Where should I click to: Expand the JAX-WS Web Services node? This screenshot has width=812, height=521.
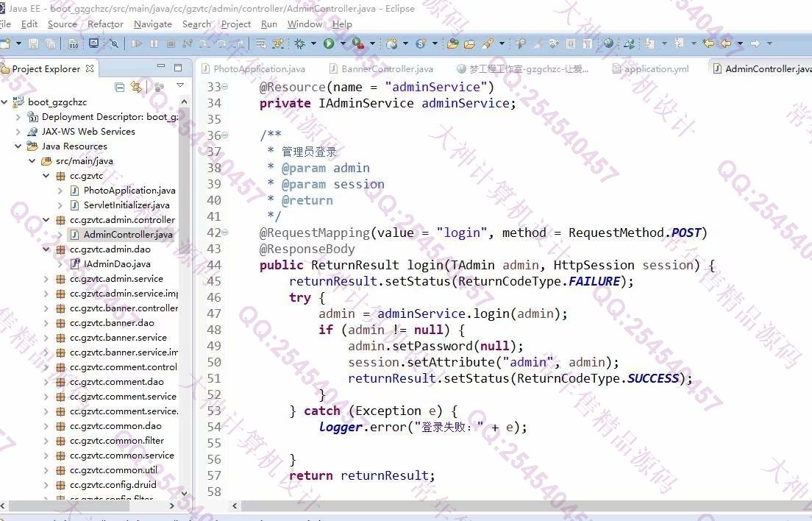tap(18, 132)
